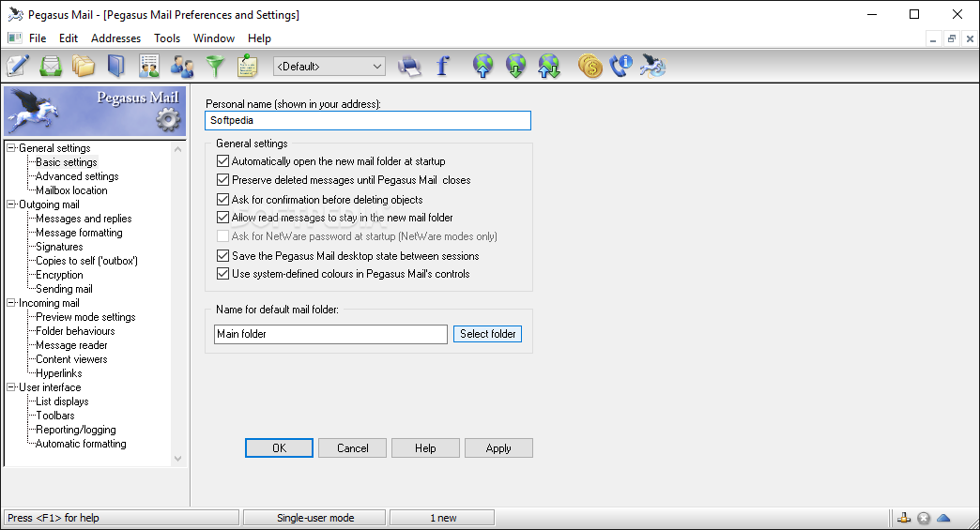
Task: Click the Pegasus Mail application icon in title bar
Action: point(15,14)
